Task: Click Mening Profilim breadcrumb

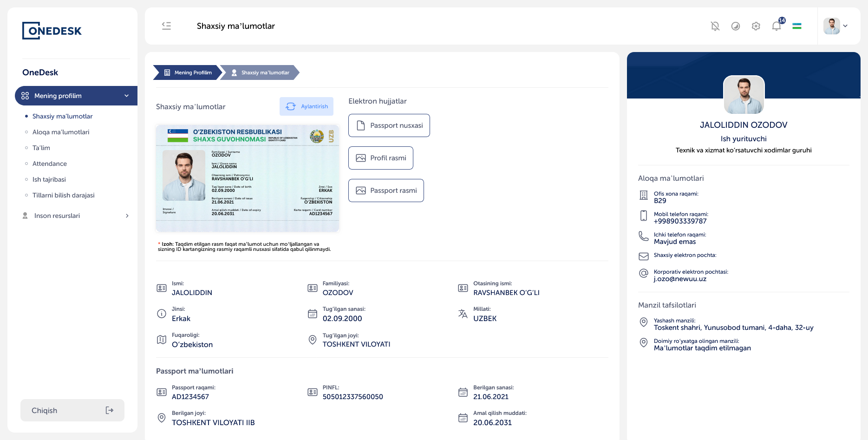Action: tap(188, 72)
